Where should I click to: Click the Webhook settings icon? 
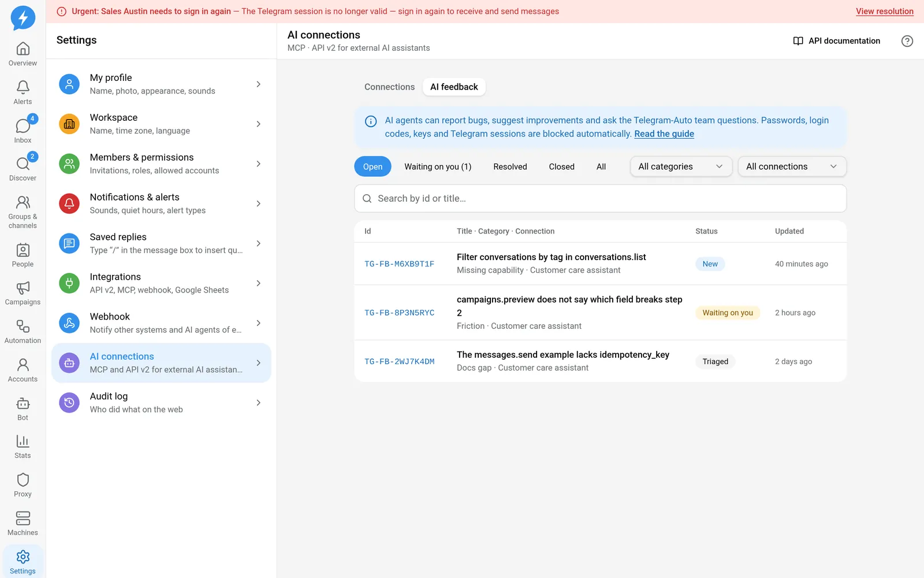pos(69,323)
